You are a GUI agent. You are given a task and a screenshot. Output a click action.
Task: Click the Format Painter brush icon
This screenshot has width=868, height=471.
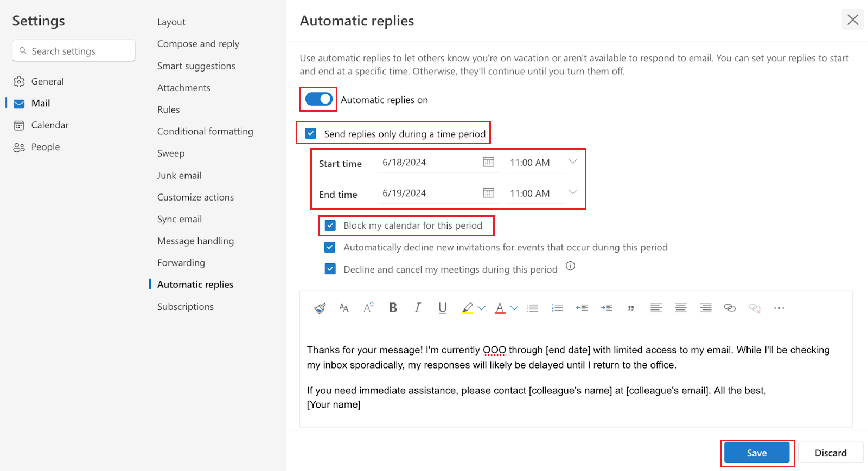pyautogui.click(x=320, y=308)
